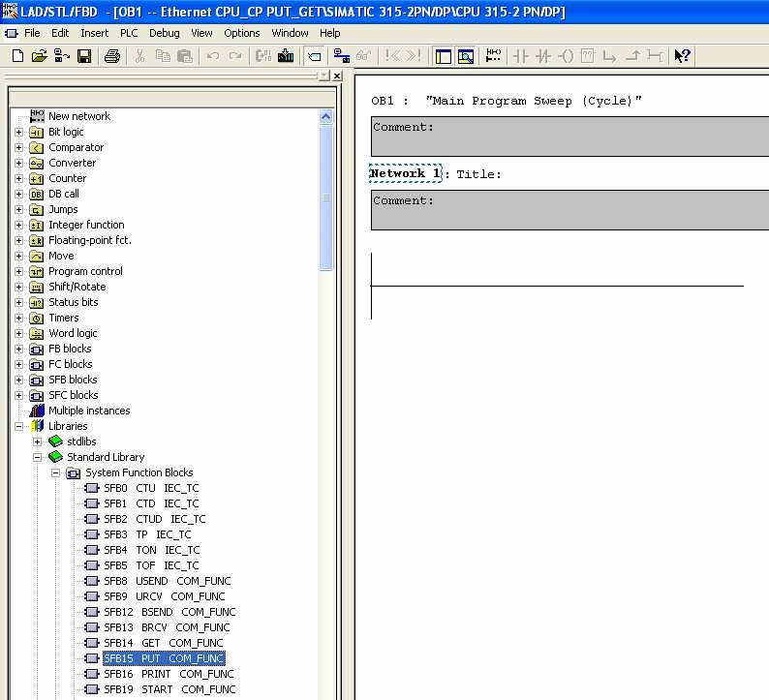Click the Open Online toolbar icon
Image resolution: width=769 pixels, height=700 pixels.
click(x=62, y=56)
